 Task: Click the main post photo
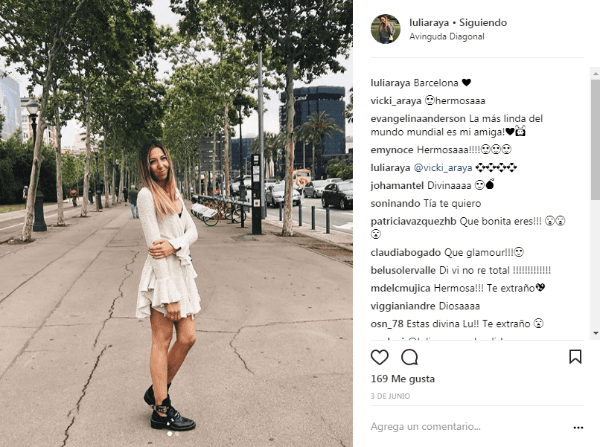pos(176,224)
